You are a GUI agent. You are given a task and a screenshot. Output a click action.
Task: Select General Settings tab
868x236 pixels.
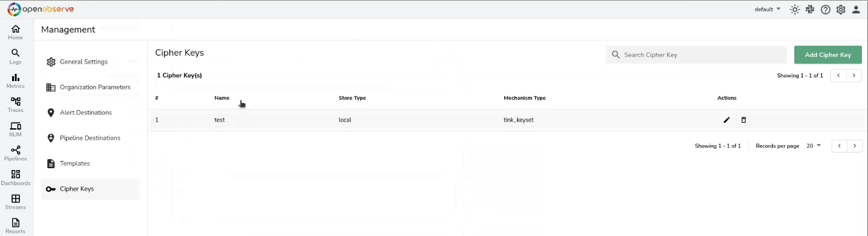90,62
